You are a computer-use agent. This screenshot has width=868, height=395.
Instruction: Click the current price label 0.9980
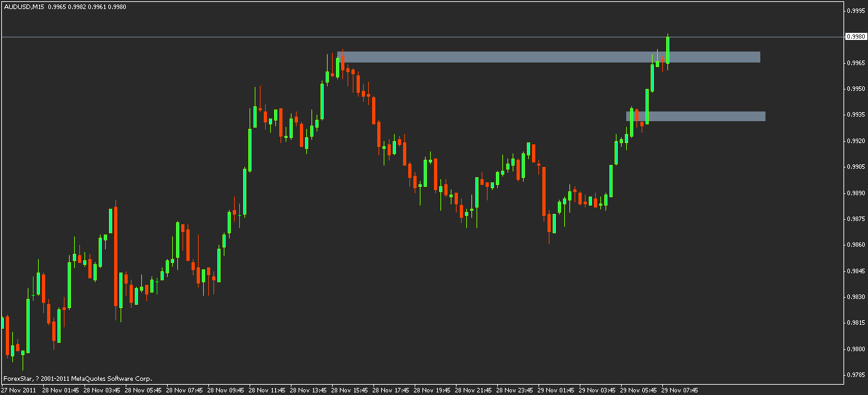coord(855,37)
